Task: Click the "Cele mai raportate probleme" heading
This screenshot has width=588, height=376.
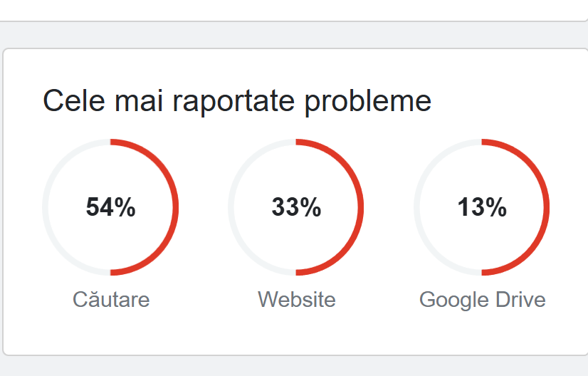Action: point(237,102)
